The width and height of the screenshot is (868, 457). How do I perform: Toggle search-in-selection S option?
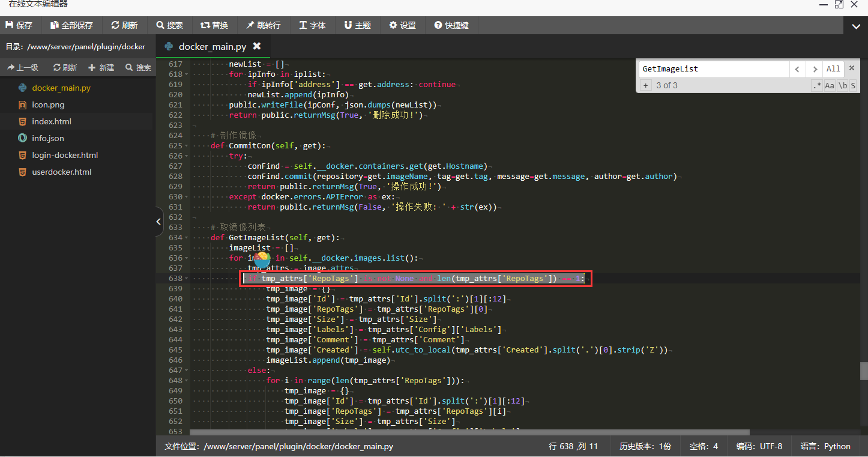tap(853, 86)
